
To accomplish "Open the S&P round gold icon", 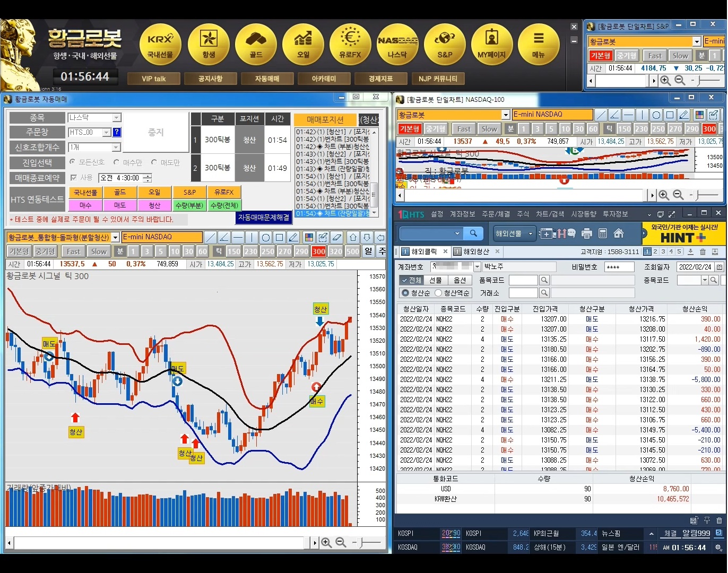I will pos(445,45).
